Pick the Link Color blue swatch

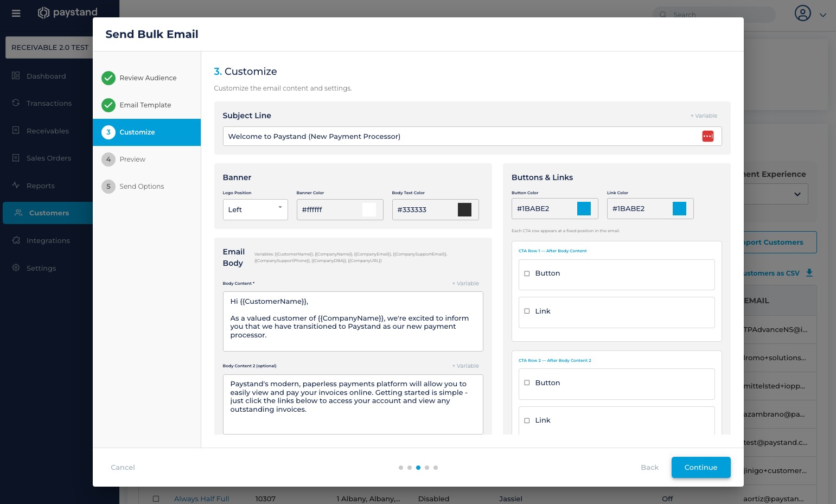tap(679, 208)
